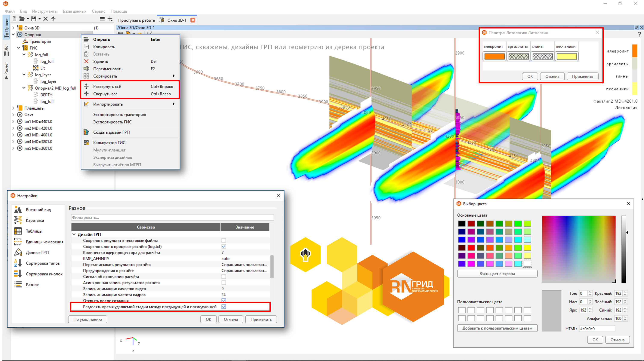Create a new project with the blank page icon
Image resolution: width=644 pixels, height=361 pixels.
(x=14, y=19)
